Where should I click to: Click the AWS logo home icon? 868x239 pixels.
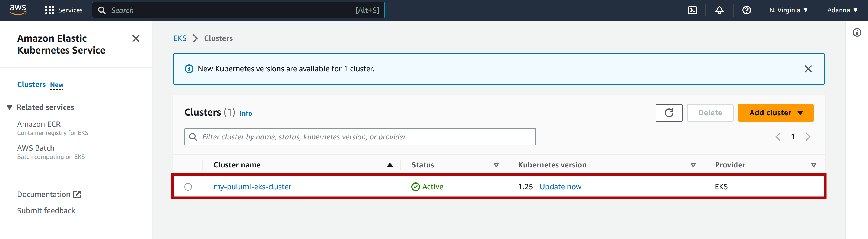[x=18, y=10]
